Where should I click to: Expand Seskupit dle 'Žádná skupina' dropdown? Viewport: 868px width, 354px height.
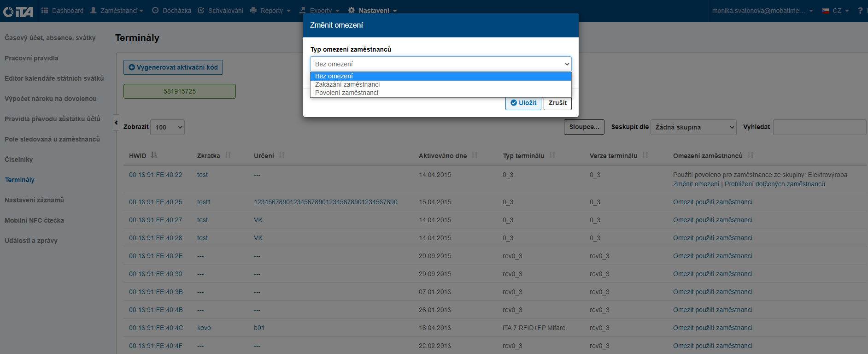[x=694, y=127]
